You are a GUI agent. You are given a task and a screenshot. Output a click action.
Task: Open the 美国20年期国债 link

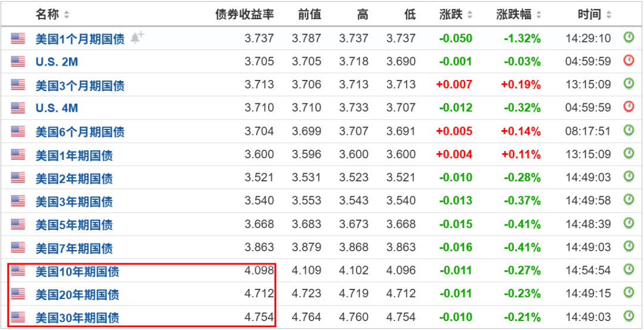(77, 295)
